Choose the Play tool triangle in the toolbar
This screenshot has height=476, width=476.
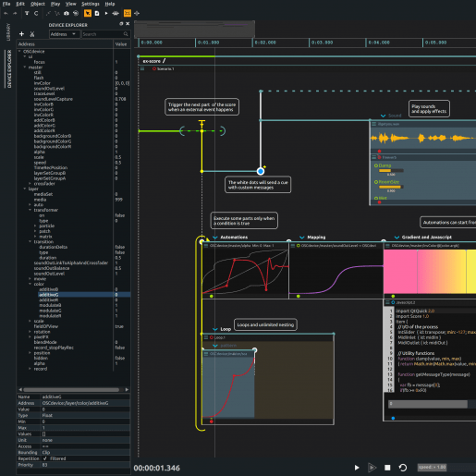pos(106,13)
